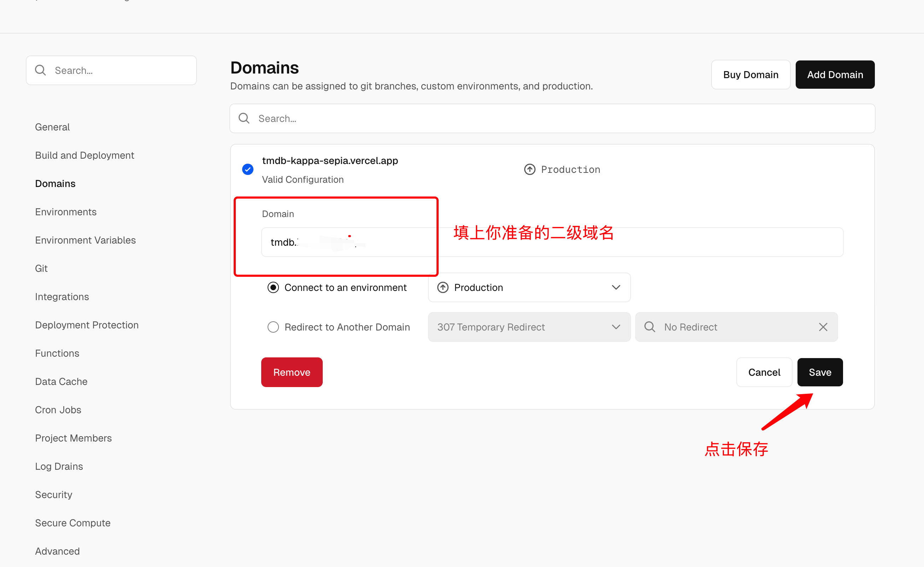The image size is (924, 567).
Task: Open Functions settings section
Action: tap(57, 353)
